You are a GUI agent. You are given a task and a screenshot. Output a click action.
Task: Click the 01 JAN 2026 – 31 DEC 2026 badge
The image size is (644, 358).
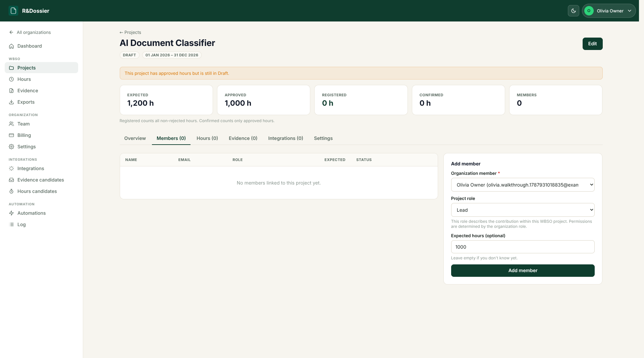point(172,55)
